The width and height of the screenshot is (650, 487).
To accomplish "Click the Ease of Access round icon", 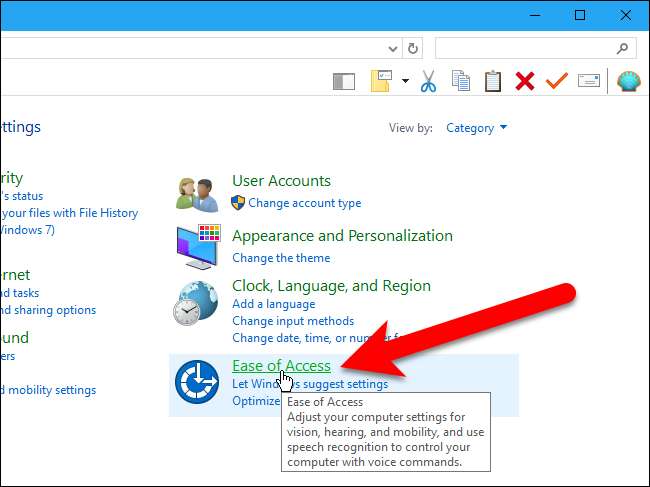I will tap(197, 382).
